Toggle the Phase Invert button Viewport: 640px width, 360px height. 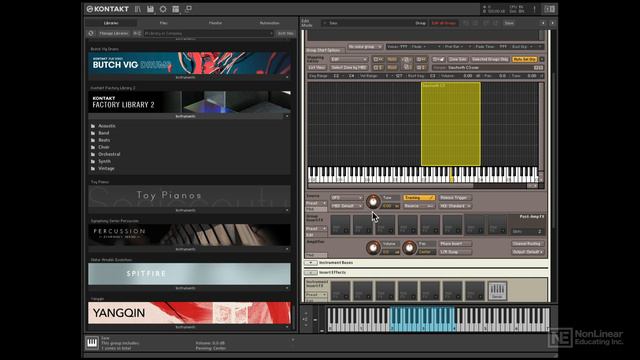point(455,244)
